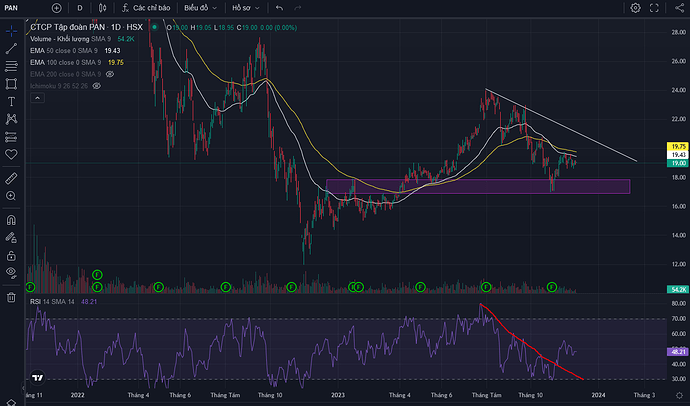690x406 pixels.
Task: Show the hidden Ichimoku indicator
Action: [97, 86]
